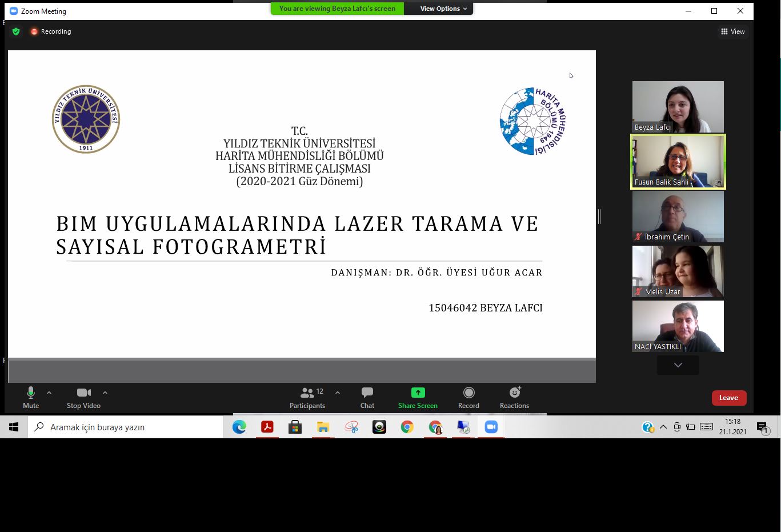Click the green encryption shield icon
This screenshot has height=532, width=781.
pyautogui.click(x=16, y=31)
